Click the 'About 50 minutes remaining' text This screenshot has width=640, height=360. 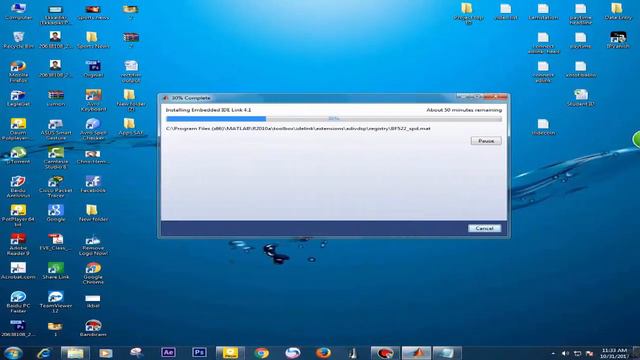point(464,110)
